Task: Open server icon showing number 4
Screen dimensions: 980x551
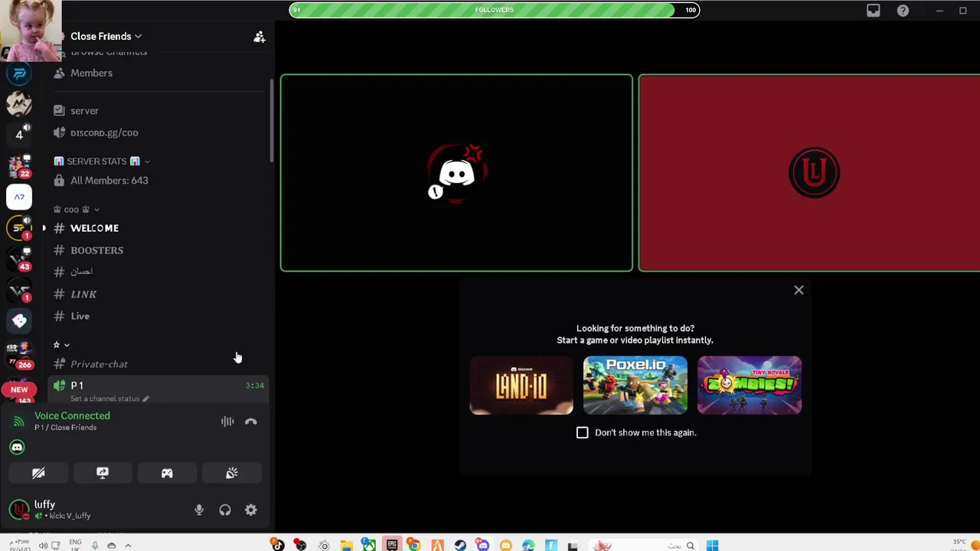Action: [19, 135]
